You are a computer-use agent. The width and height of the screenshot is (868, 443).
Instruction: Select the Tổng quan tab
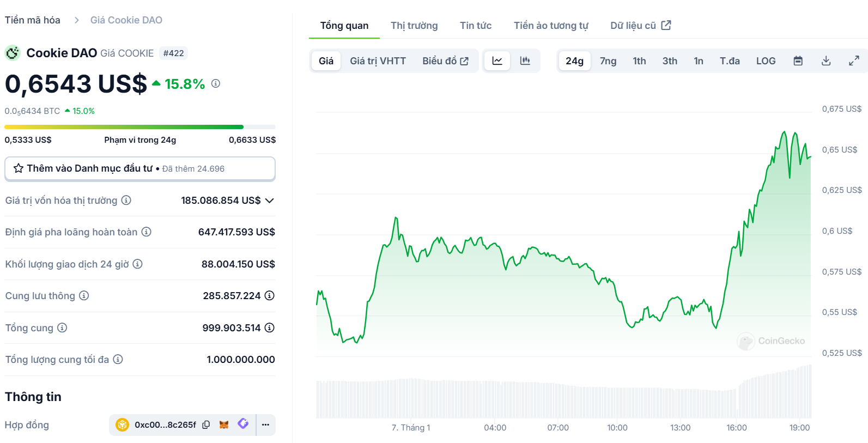point(344,26)
